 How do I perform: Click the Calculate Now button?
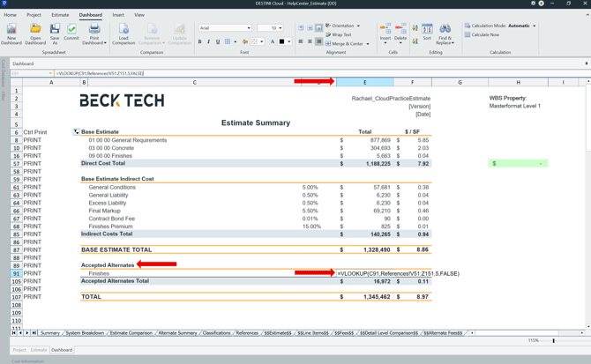tap(483, 34)
